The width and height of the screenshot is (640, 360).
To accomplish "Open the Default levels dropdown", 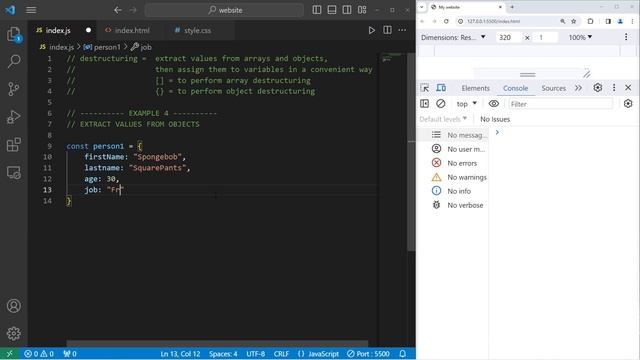I will coord(443,119).
